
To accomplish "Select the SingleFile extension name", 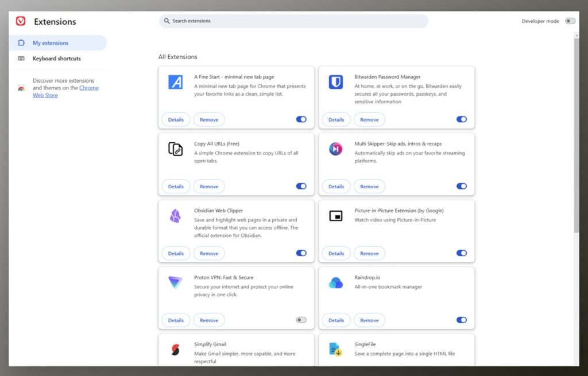I will click(365, 344).
